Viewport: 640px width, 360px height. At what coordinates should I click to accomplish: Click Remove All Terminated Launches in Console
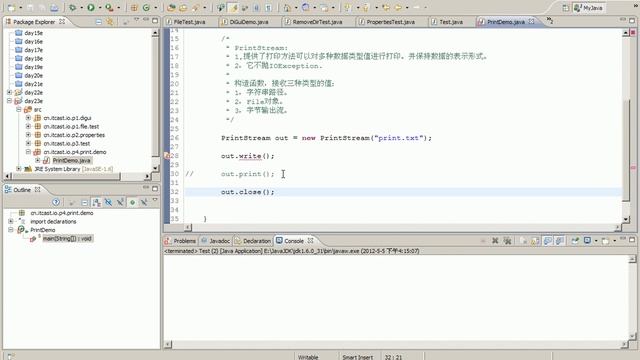click(507, 241)
